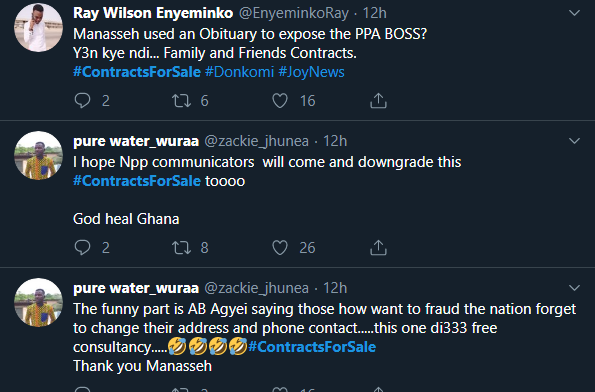Expand options chevron on 'God heal Ghana' tweet
The image size is (595, 392).
tap(575, 141)
